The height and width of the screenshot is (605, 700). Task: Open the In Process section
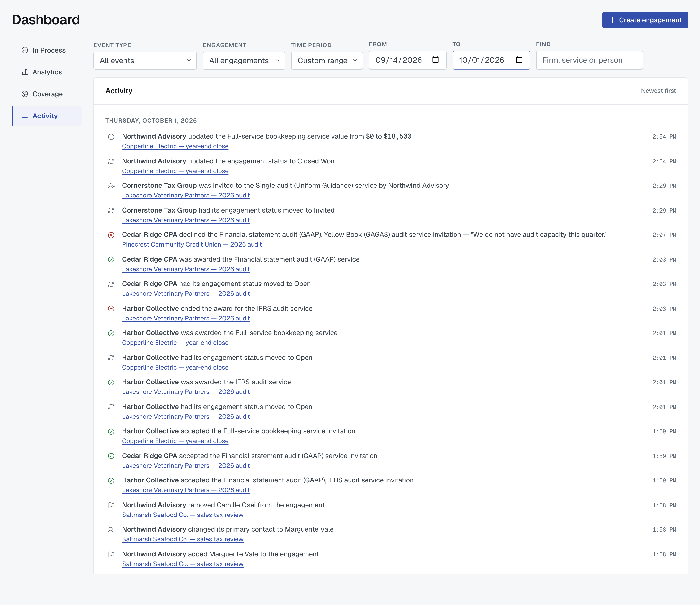(47, 50)
